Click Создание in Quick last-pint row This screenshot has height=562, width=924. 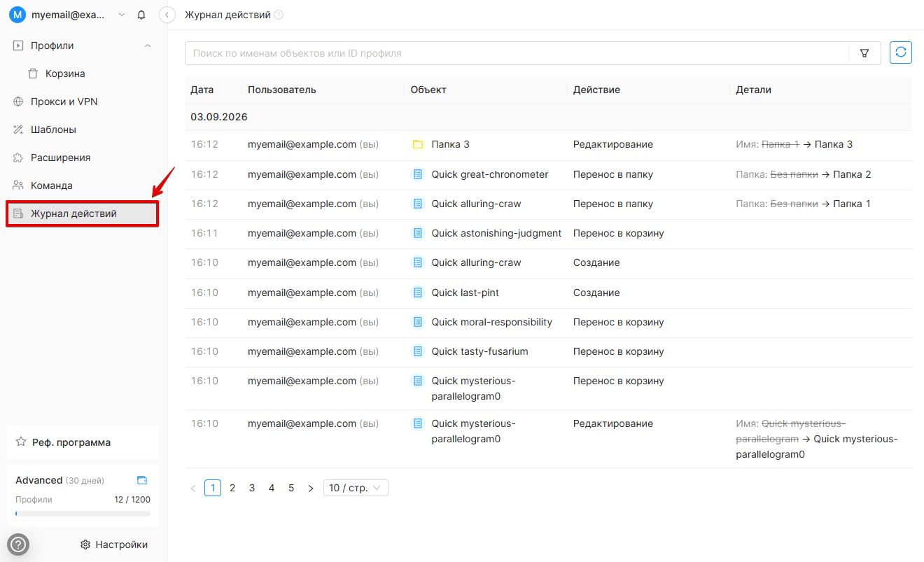pos(596,293)
